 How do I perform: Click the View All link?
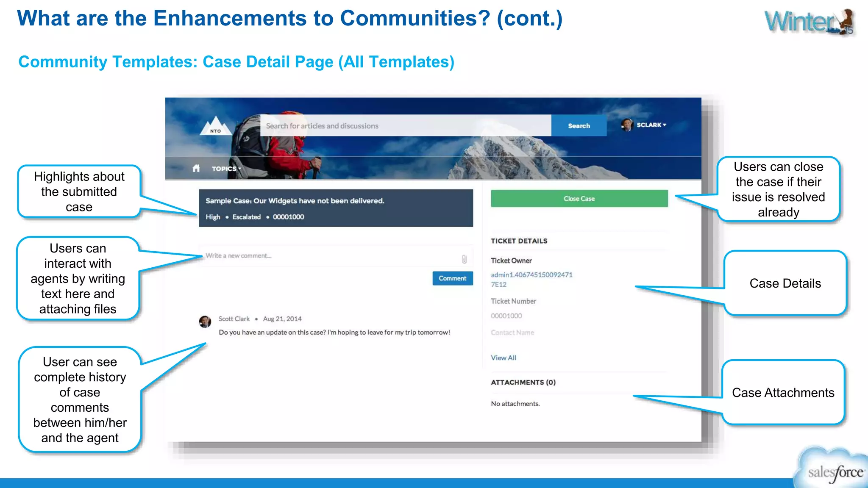[504, 358]
